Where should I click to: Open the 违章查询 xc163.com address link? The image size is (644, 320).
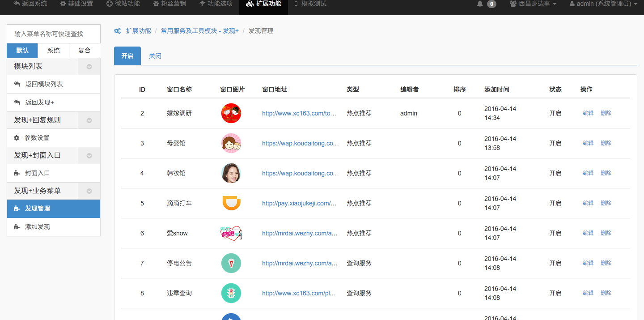tap(299, 293)
